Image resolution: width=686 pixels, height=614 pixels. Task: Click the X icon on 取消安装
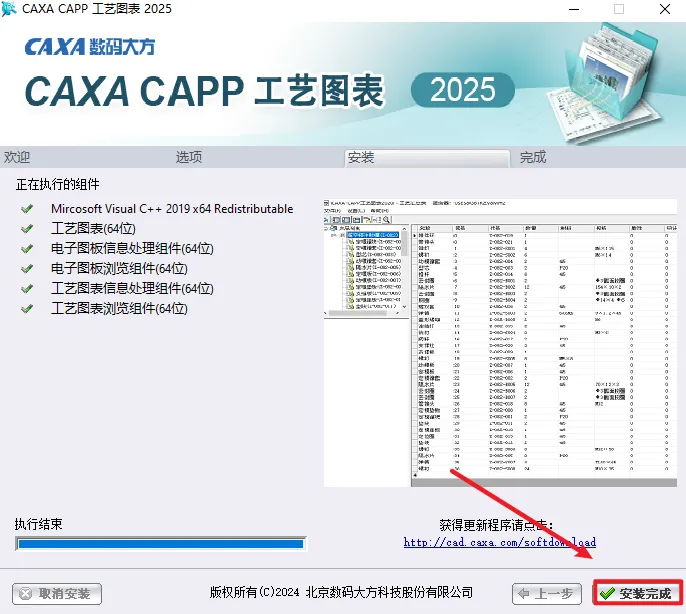click(26, 594)
